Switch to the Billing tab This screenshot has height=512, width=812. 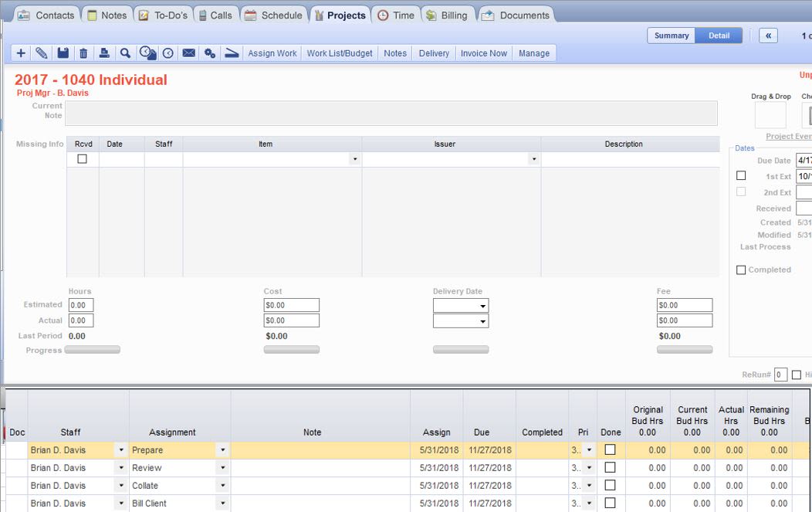point(448,14)
